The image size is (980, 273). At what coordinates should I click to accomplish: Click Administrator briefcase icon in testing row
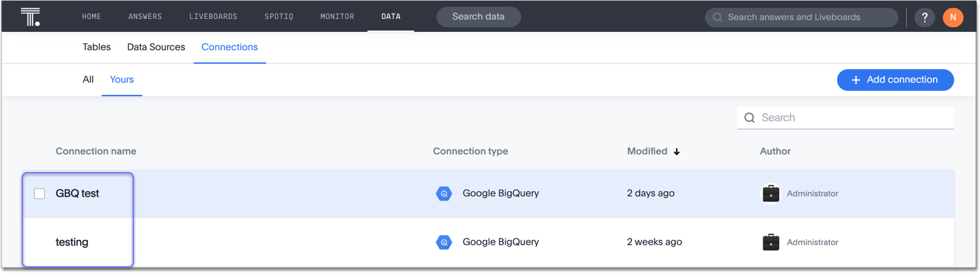pyautogui.click(x=770, y=242)
